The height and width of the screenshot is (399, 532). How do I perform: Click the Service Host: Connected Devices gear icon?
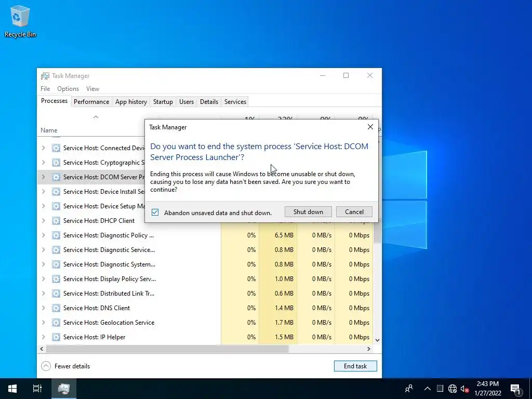(56, 148)
